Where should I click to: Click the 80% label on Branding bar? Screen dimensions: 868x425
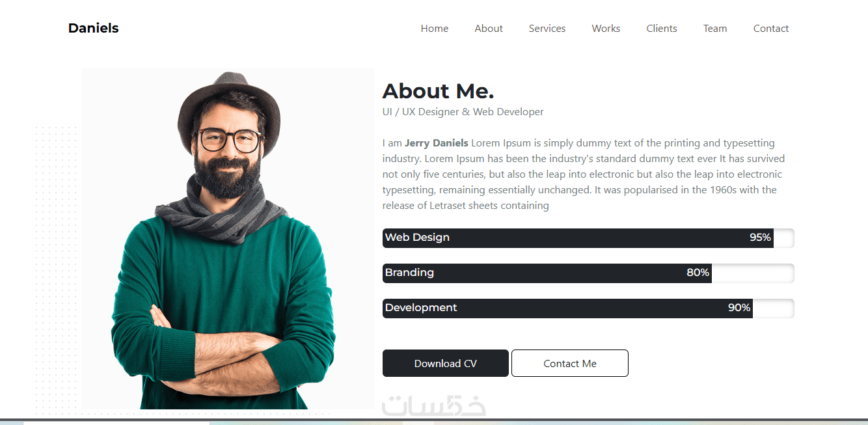click(698, 273)
